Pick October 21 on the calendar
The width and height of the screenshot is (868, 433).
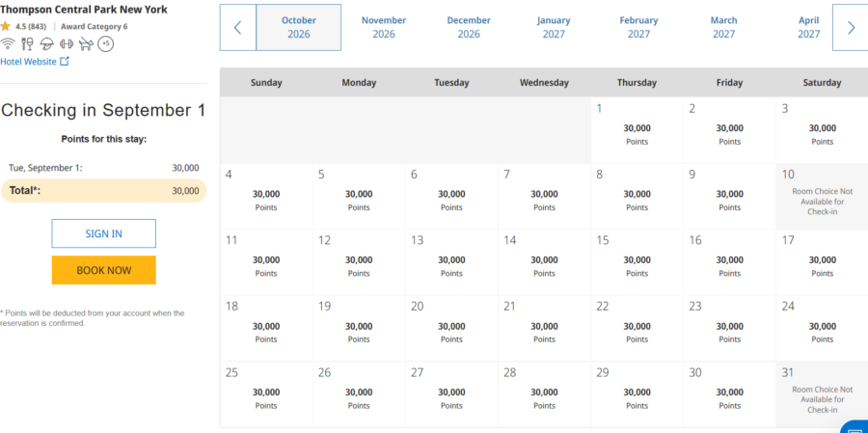click(x=544, y=328)
